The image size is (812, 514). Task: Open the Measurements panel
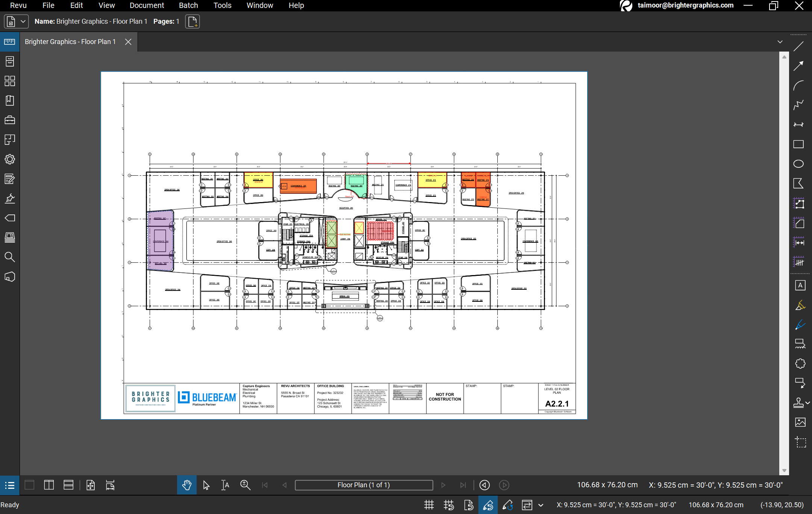pos(10,42)
